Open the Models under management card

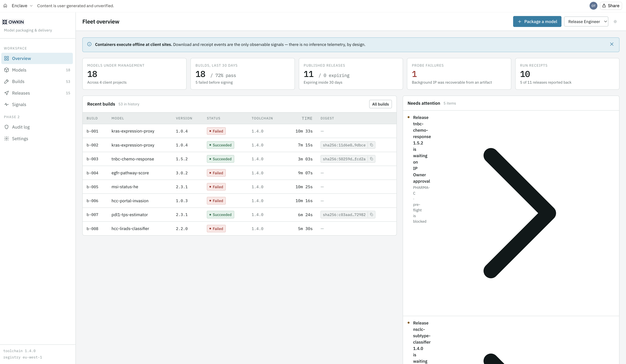click(134, 74)
